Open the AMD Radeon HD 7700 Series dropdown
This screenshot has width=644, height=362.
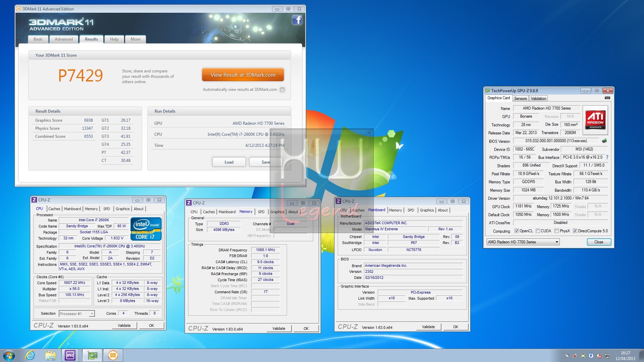coord(523,242)
